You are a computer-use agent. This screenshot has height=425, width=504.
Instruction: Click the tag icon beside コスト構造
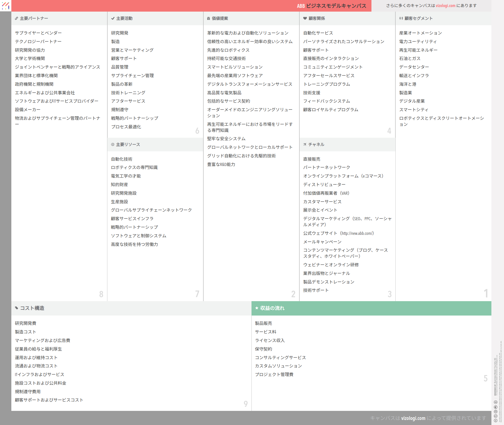(x=17, y=308)
